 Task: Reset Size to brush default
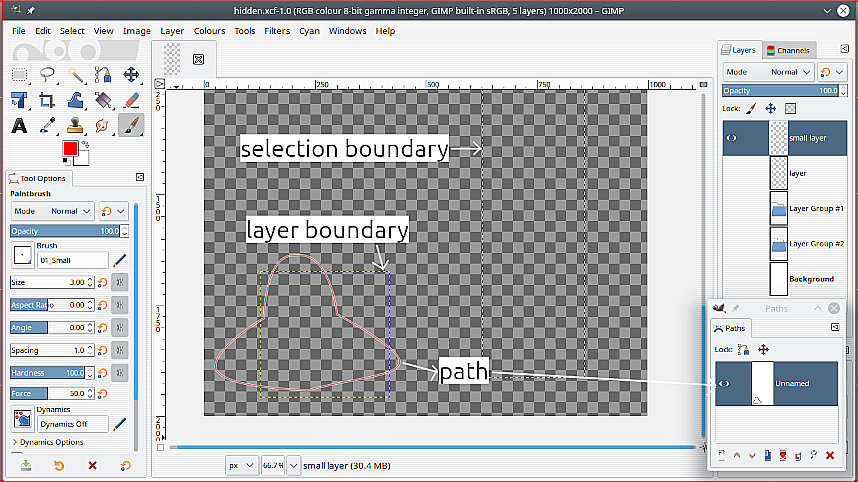(102, 282)
